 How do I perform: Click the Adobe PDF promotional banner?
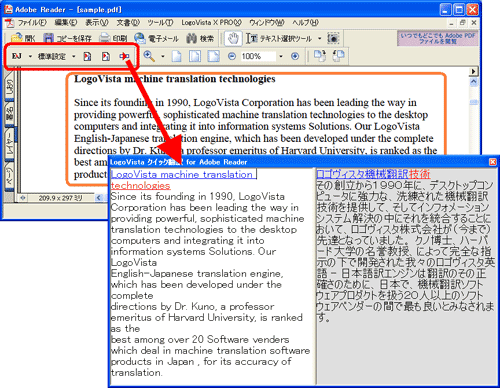[438, 39]
